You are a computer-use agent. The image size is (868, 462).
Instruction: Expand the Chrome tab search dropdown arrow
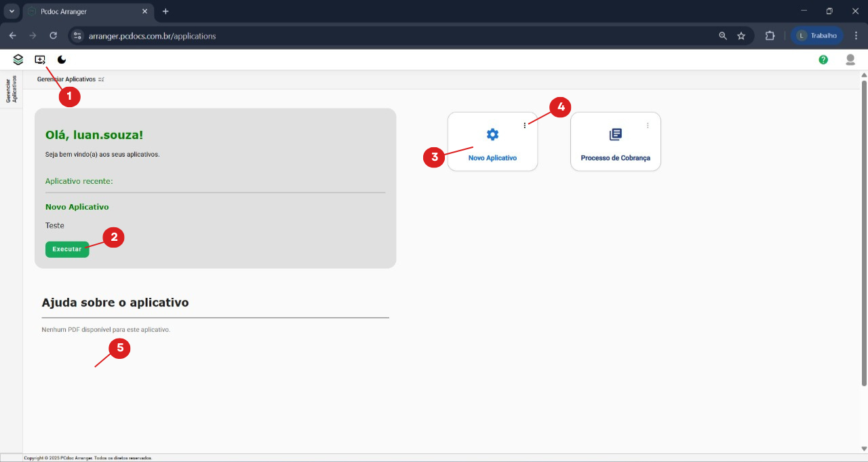(x=12, y=12)
